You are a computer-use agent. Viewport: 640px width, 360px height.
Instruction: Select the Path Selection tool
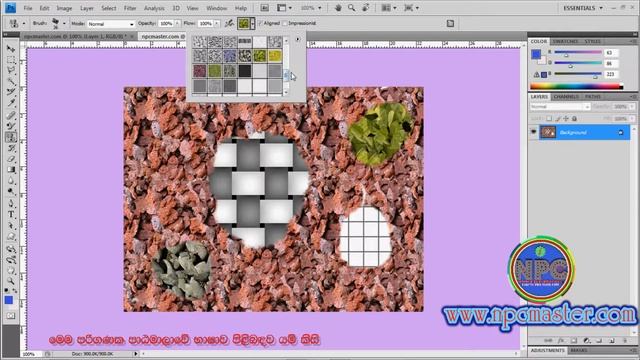11,225
